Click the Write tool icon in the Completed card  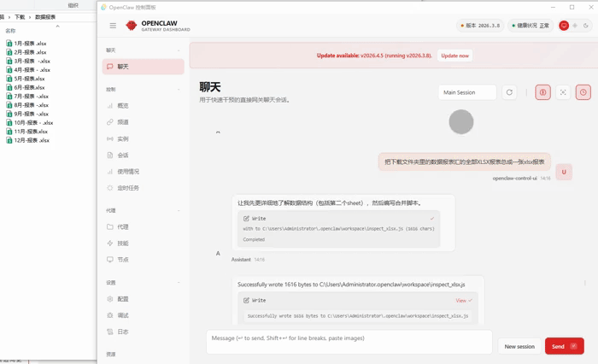coord(246,219)
